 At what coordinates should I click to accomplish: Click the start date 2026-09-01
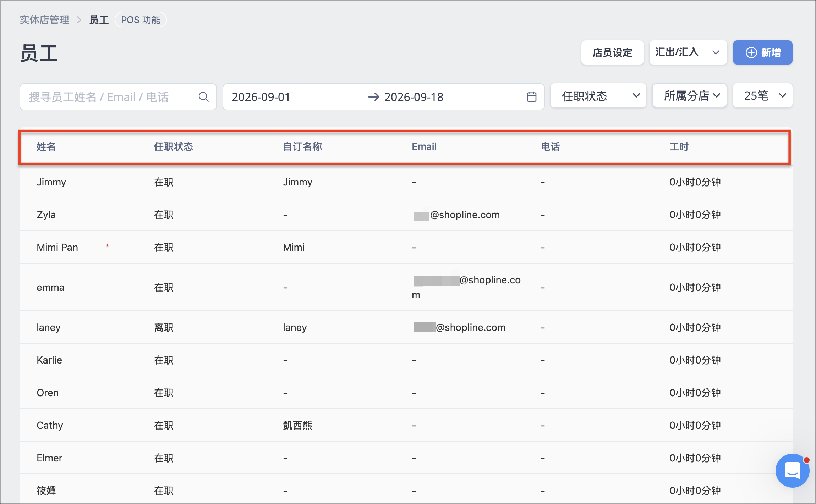point(261,97)
